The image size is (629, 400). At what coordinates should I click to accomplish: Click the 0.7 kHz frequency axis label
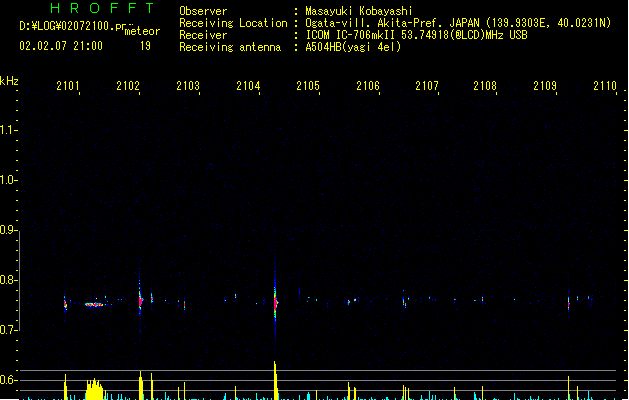[x=8, y=330]
